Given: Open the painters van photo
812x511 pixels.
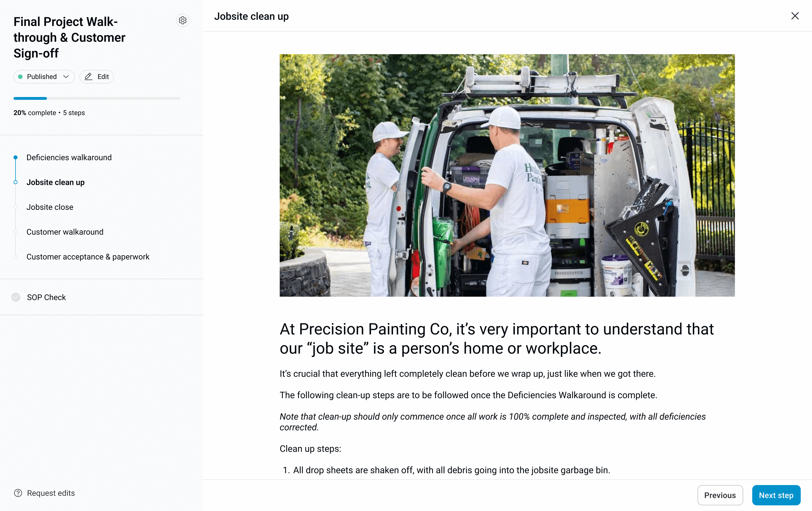Looking at the screenshot, I should pyautogui.click(x=507, y=175).
